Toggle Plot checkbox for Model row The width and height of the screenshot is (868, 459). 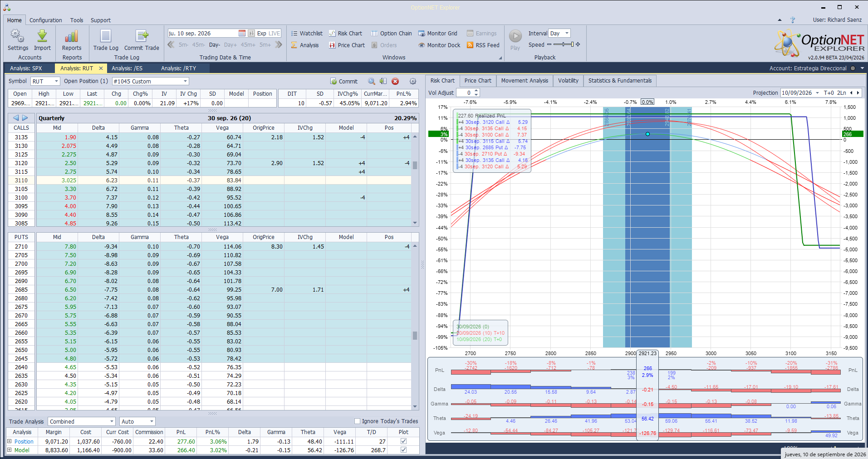(403, 450)
